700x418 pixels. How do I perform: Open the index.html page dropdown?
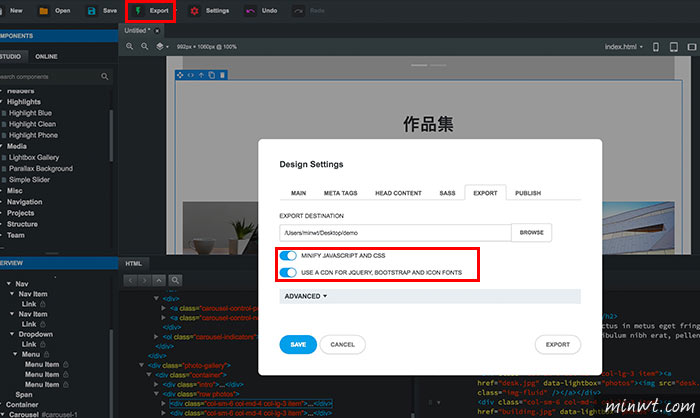[624, 47]
